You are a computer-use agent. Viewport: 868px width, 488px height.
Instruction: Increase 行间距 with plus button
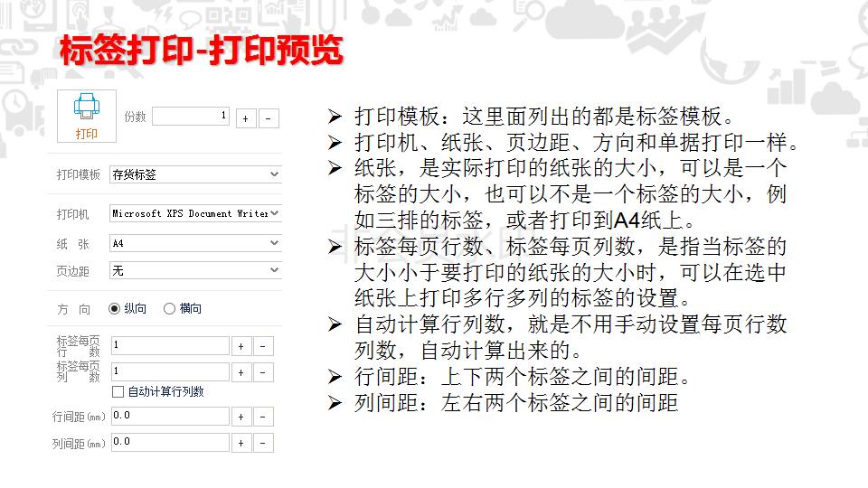pyautogui.click(x=241, y=417)
